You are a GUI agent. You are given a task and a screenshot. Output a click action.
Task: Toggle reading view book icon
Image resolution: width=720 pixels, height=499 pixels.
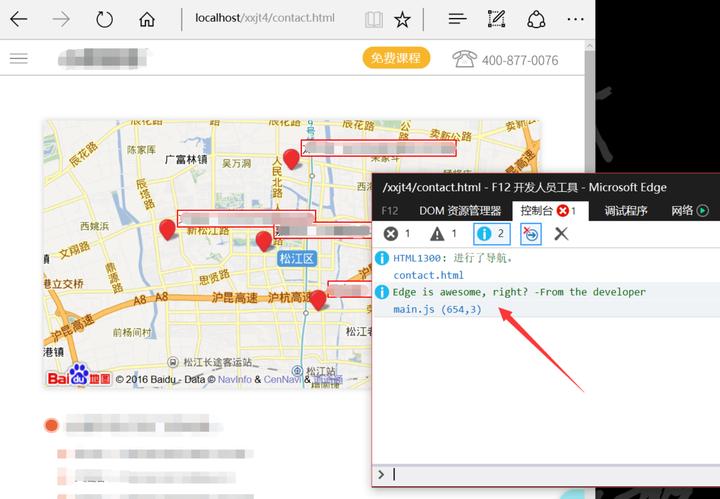click(x=374, y=19)
